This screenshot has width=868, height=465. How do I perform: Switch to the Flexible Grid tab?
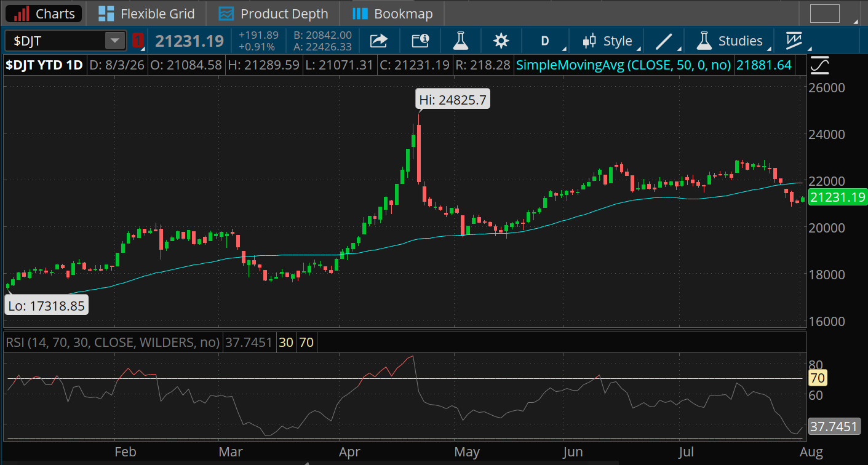[146, 14]
